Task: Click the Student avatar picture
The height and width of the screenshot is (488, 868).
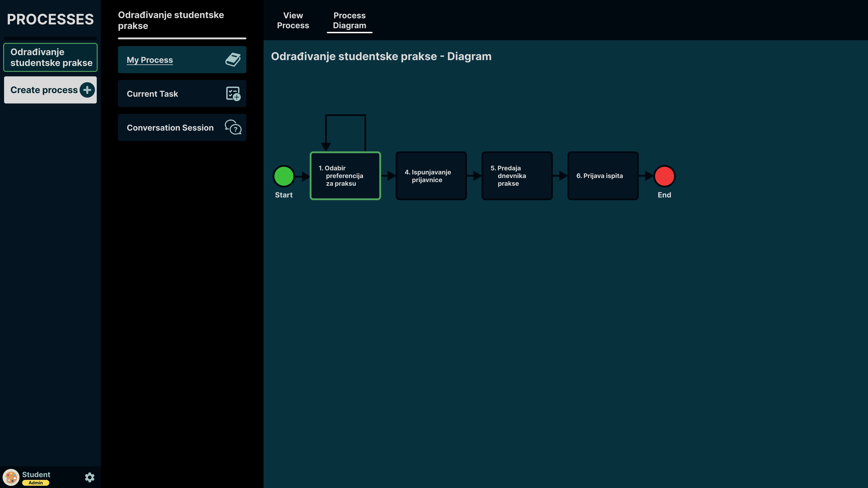Action: pos(11,477)
